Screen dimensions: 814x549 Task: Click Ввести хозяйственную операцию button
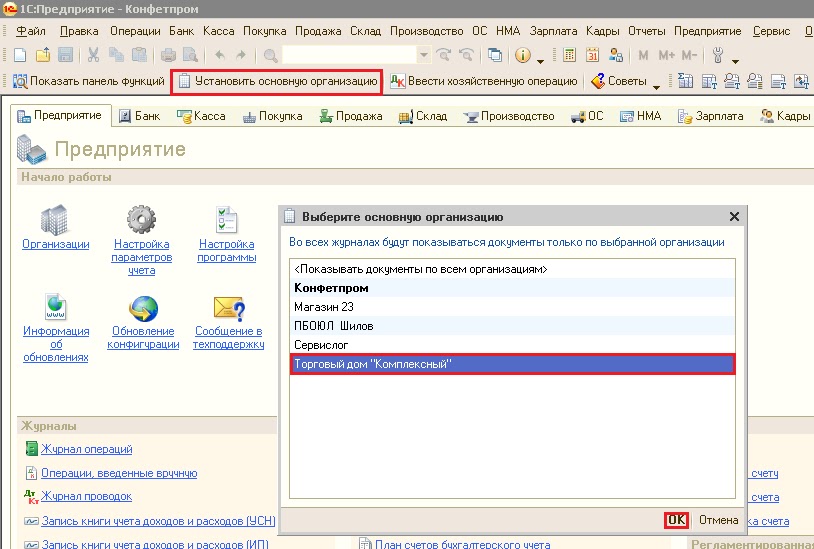coord(484,81)
